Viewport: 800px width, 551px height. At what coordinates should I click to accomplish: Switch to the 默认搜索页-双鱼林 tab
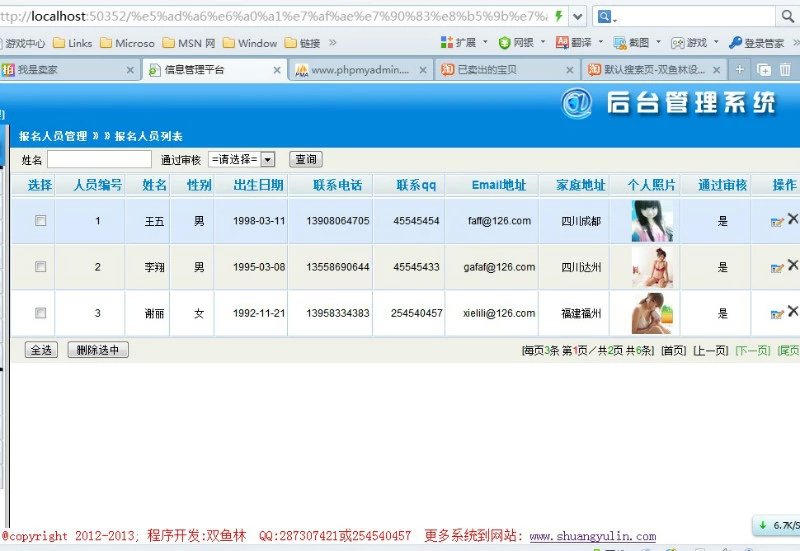(x=653, y=70)
